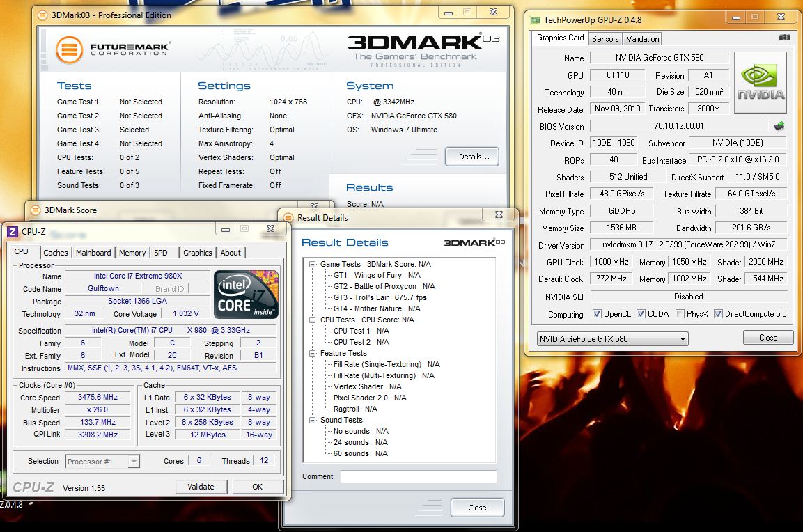Toggle the OpenCL checkbox
Image resolution: width=803 pixels, height=532 pixels.
click(x=597, y=314)
